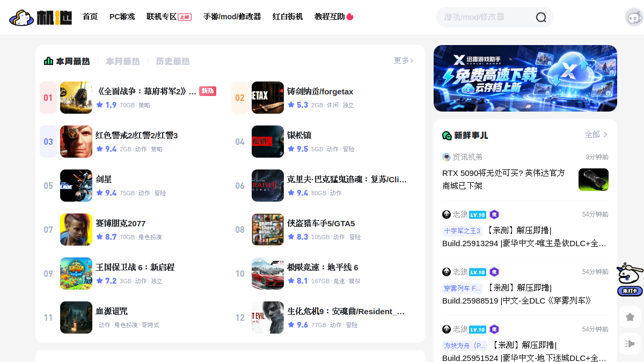Click the 老狼 avatar on the 十字军之王3 post

[x=447, y=215]
